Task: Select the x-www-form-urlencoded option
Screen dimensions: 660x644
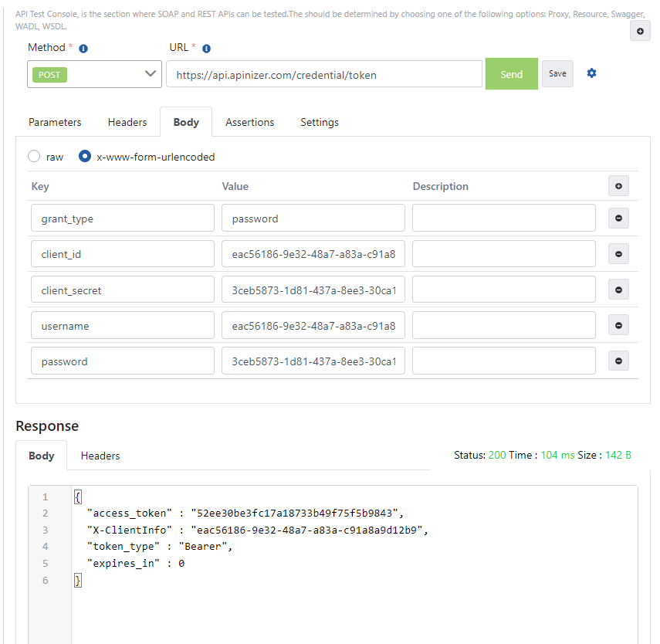Action: click(x=84, y=156)
